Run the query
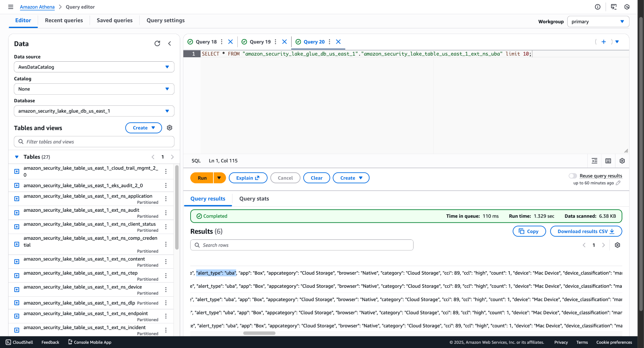Image resolution: width=644 pixels, height=348 pixels. pos(202,178)
